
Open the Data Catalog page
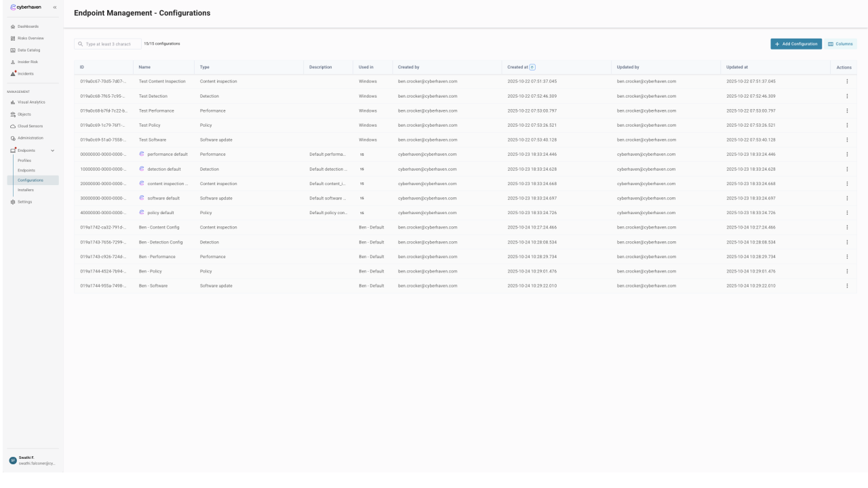coord(28,50)
